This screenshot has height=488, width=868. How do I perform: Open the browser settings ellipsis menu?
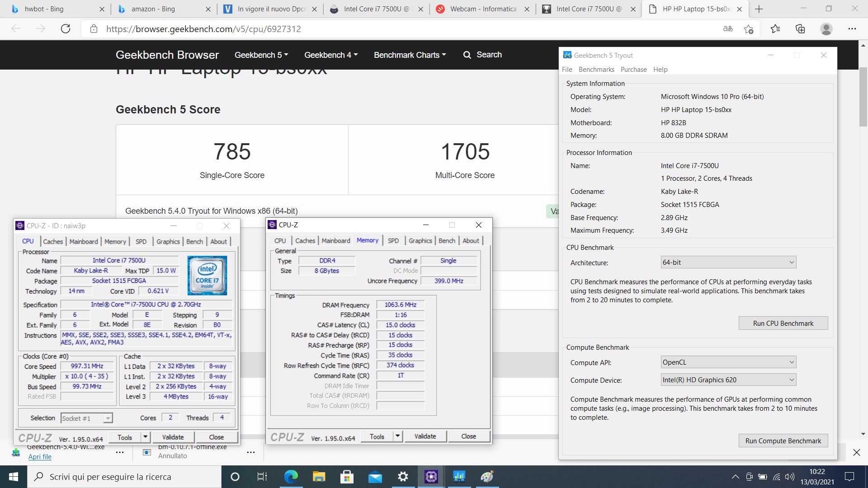(x=852, y=29)
